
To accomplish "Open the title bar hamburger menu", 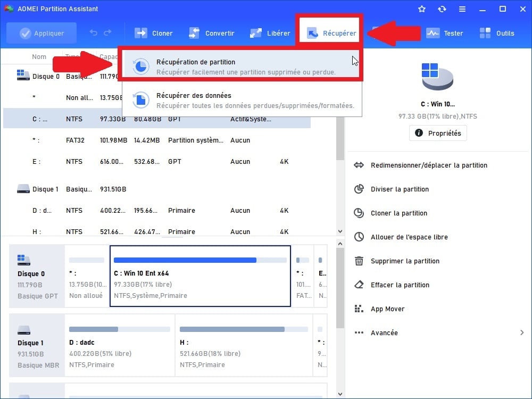I will 462,9.
